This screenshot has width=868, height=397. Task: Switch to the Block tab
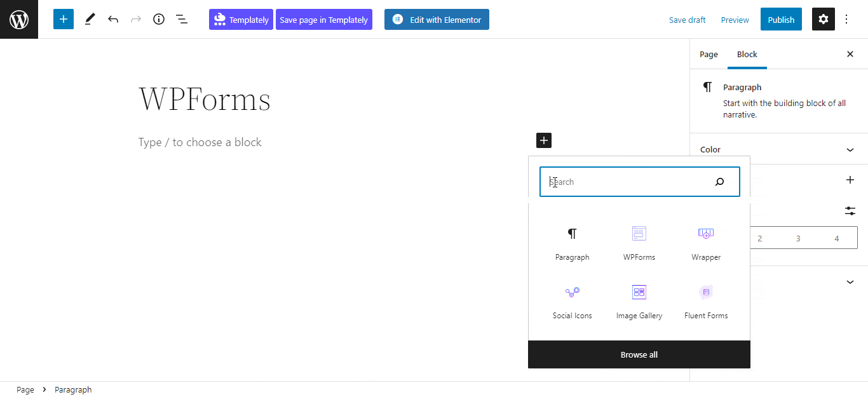pos(747,54)
